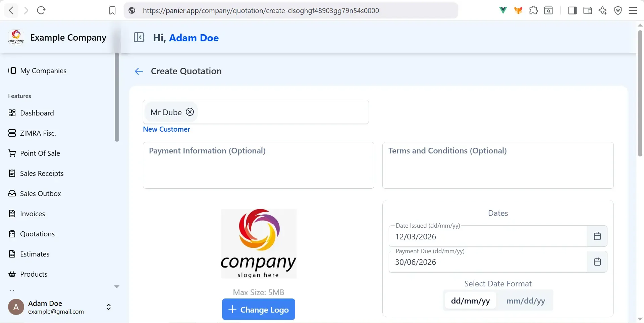Viewport: 644px width, 323px height.
Task: Open the MetaMask fox extension
Action: [518, 10]
